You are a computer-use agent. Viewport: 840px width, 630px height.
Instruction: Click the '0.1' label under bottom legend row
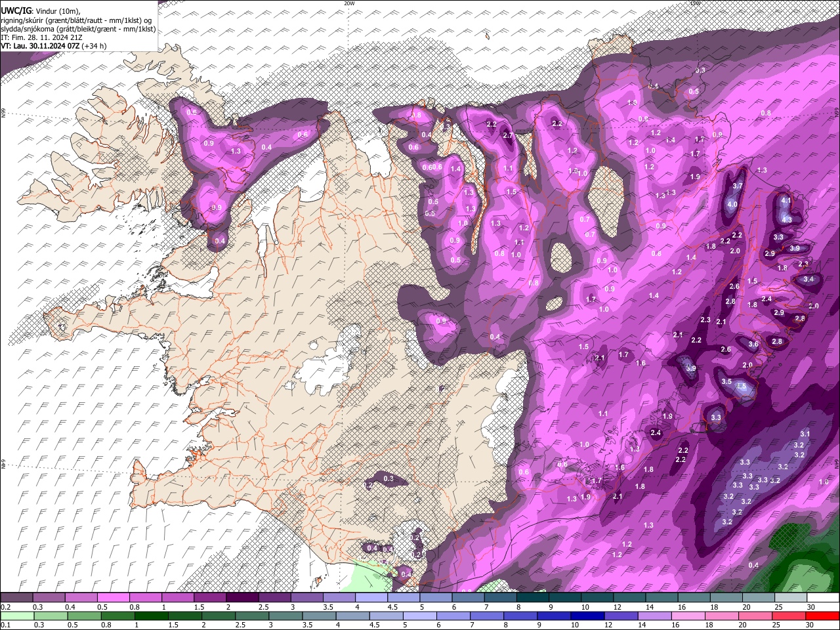point(5,625)
